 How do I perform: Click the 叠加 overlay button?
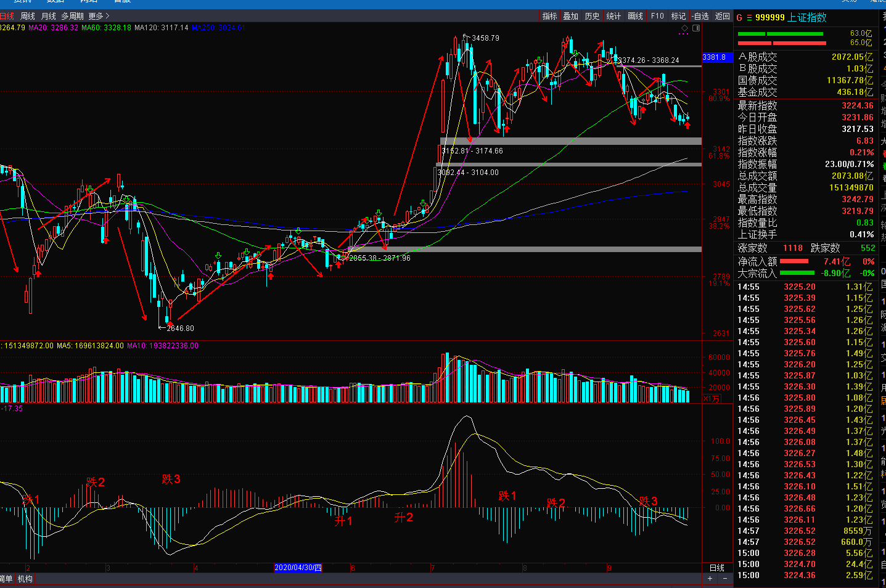[570, 16]
